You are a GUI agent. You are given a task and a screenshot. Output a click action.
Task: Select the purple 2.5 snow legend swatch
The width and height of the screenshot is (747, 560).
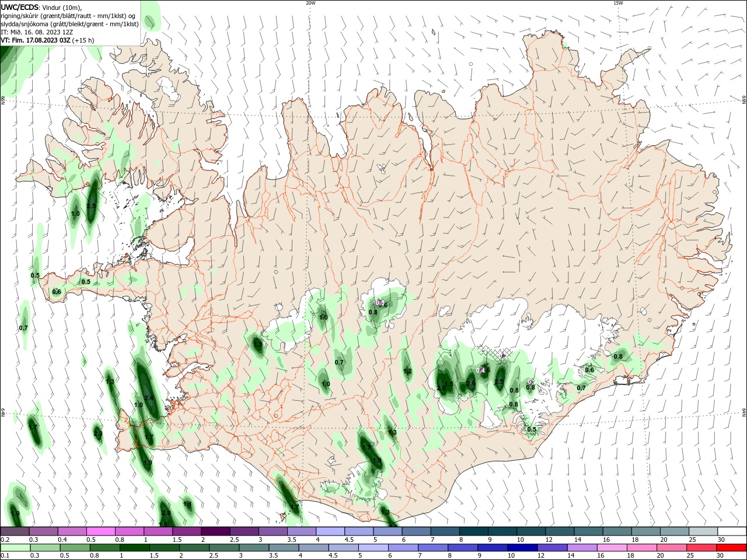(x=245, y=531)
